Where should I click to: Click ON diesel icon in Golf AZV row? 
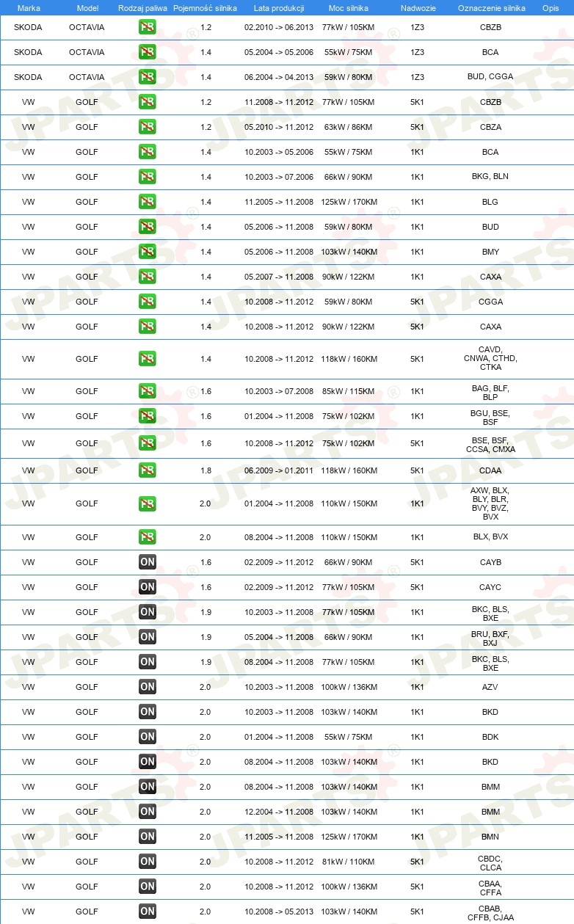tap(148, 687)
